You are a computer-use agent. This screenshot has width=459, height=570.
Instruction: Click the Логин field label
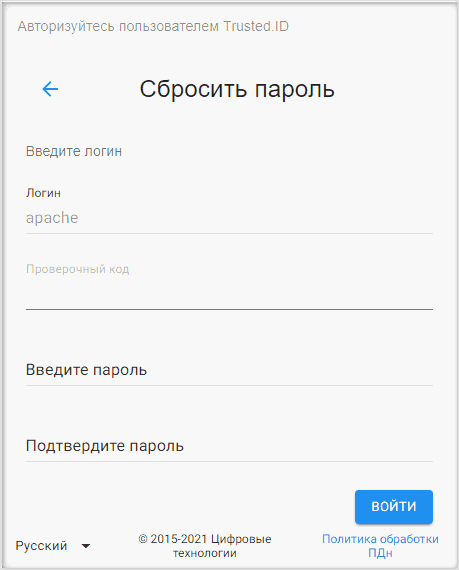tap(43, 193)
